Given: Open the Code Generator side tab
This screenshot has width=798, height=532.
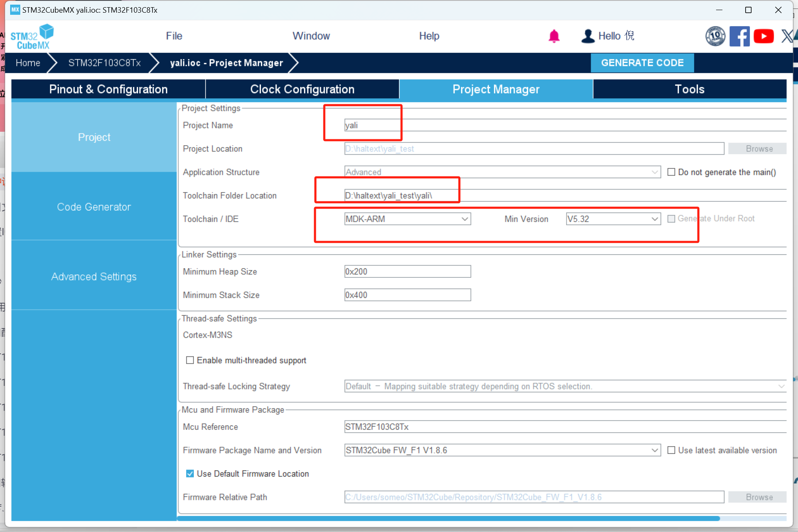Looking at the screenshot, I should (x=94, y=207).
